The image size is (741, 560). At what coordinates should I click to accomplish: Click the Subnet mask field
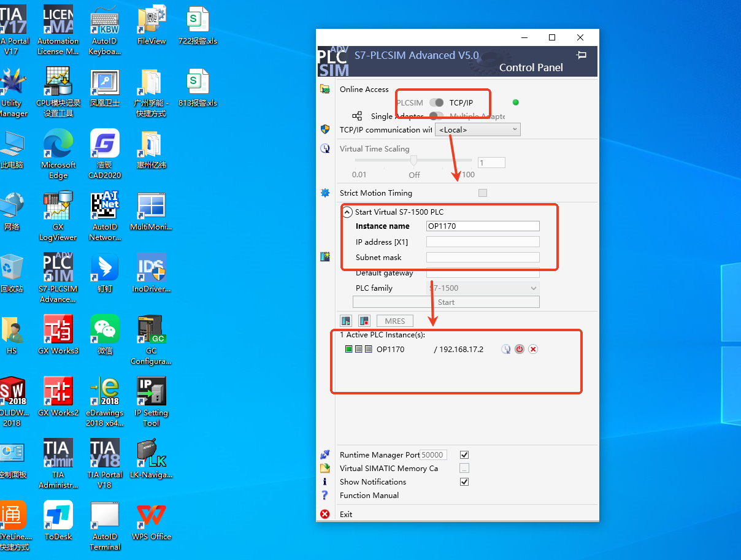[483, 257]
